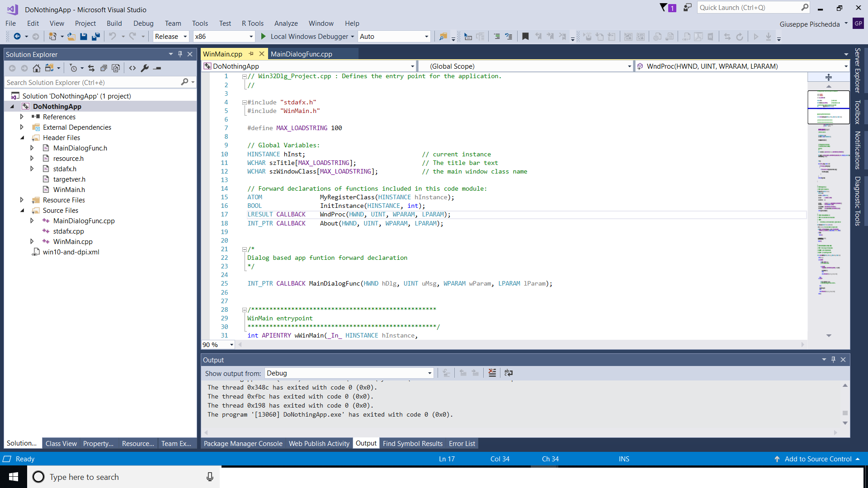Open the WndProc member dropdown
The height and width of the screenshot is (488, 868).
pos(742,66)
